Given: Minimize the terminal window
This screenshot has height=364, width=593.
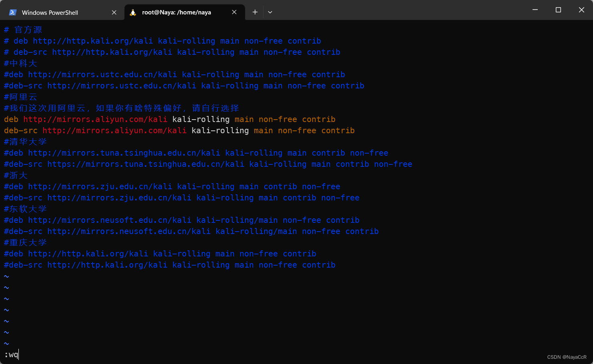Looking at the screenshot, I should [535, 10].
